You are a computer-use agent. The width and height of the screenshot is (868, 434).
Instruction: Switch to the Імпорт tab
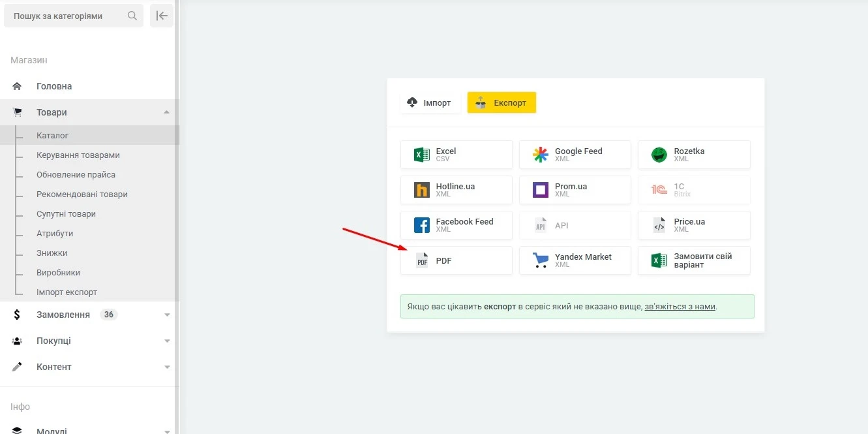pyautogui.click(x=430, y=102)
